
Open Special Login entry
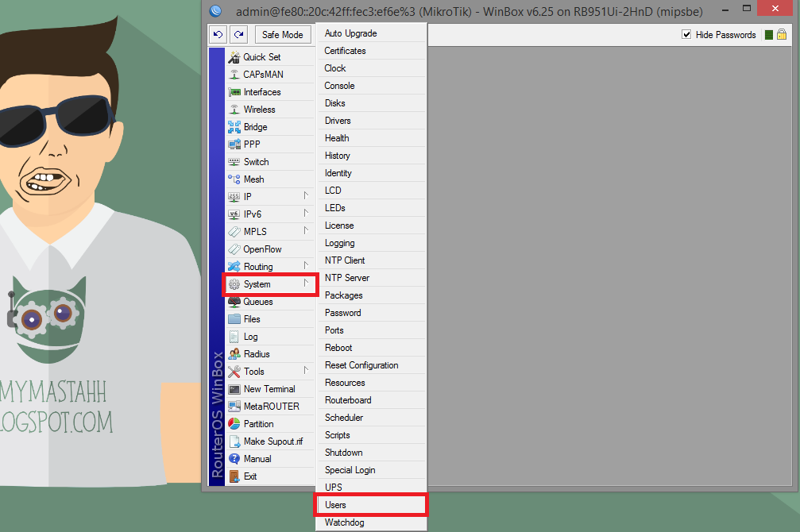click(x=372, y=470)
